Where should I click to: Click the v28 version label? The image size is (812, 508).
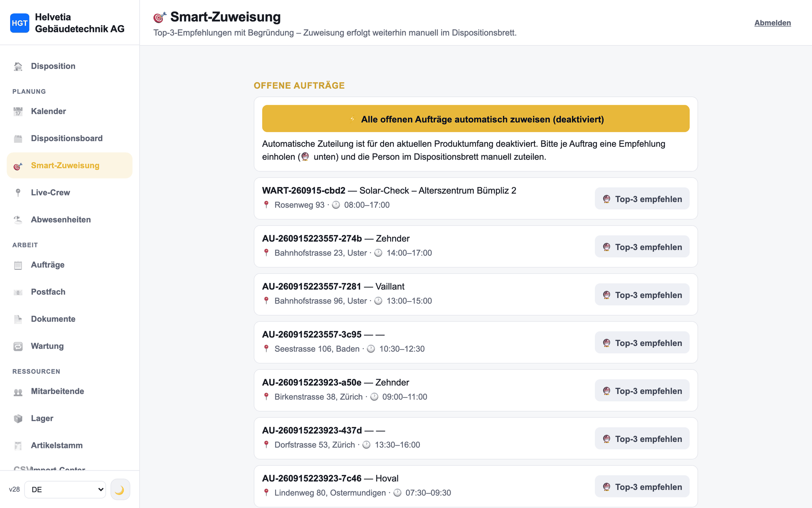tap(15, 489)
